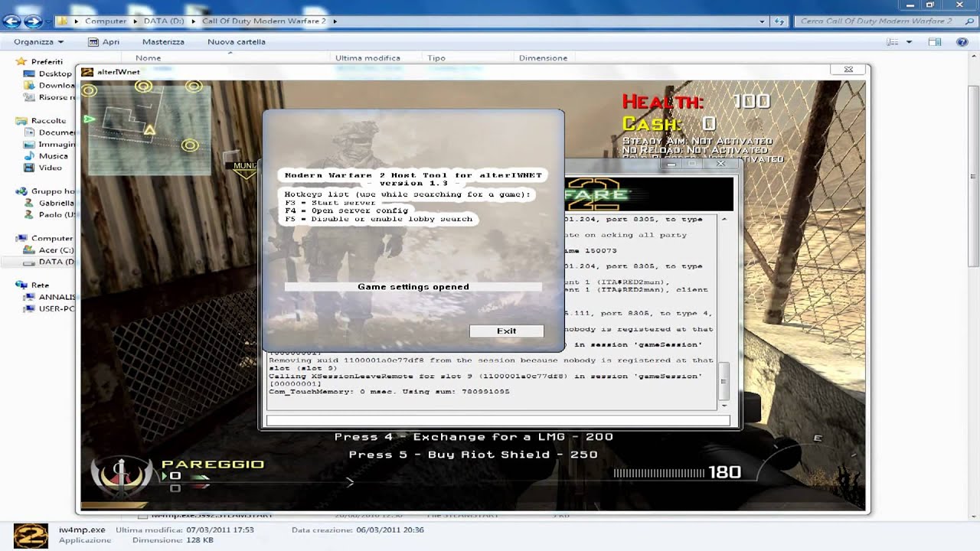Click the Com_TouchMemory console log line

click(389, 392)
